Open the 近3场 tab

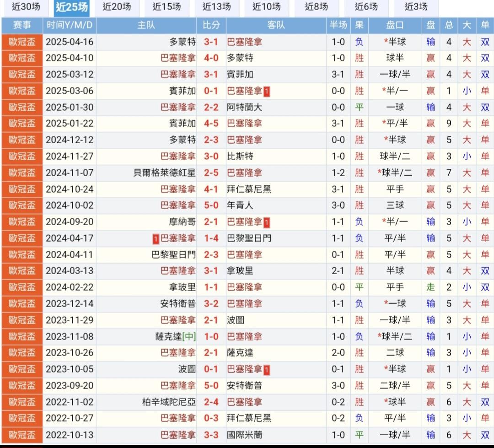416,7
